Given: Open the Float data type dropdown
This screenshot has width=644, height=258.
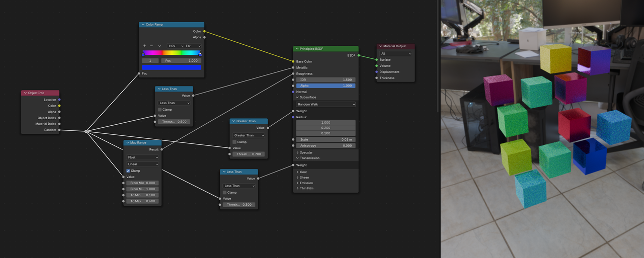Looking at the screenshot, I should (142, 157).
